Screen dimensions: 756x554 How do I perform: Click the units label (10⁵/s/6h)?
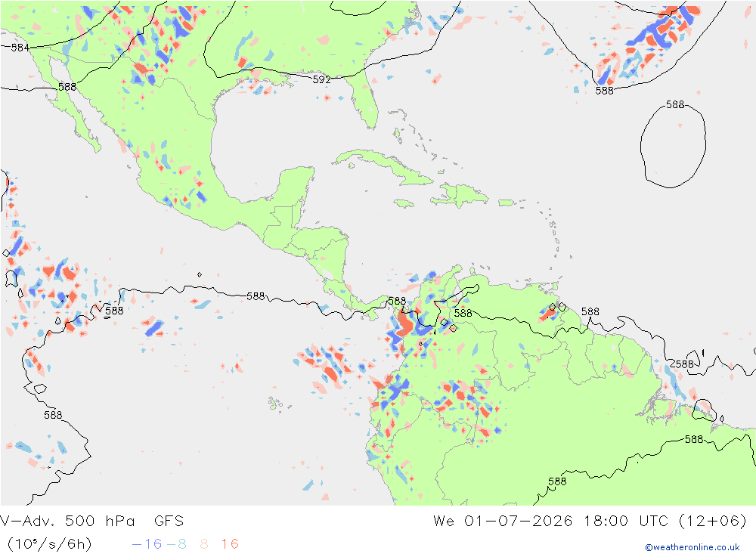click(x=50, y=544)
